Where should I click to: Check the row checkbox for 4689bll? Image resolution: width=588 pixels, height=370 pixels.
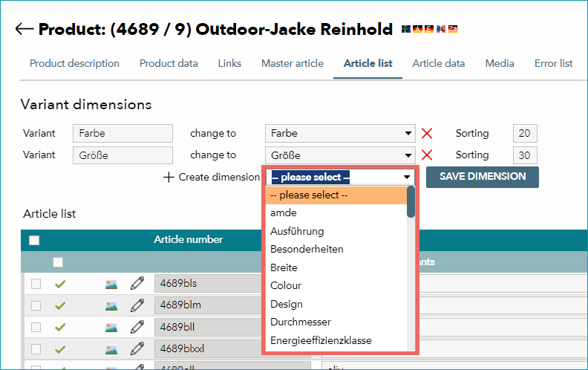[36, 327]
